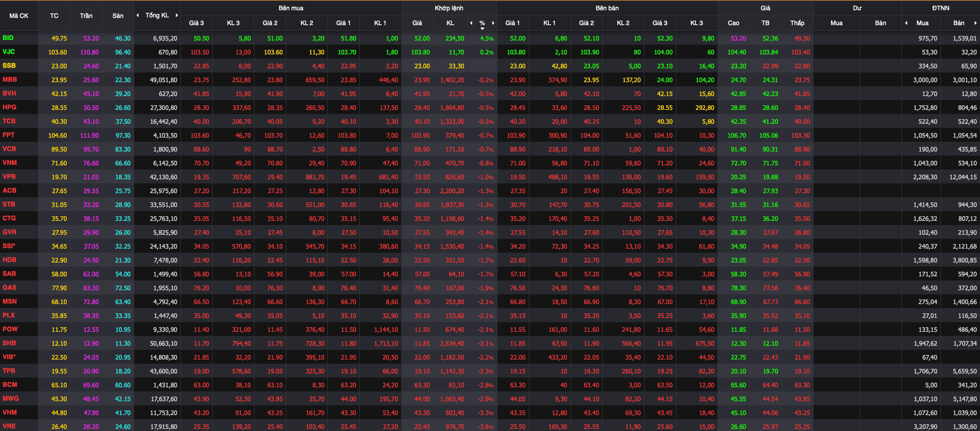Select ACB ticker row
This screenshot has height=431, width=980.
pyautogui.click(x=9, y=191)
